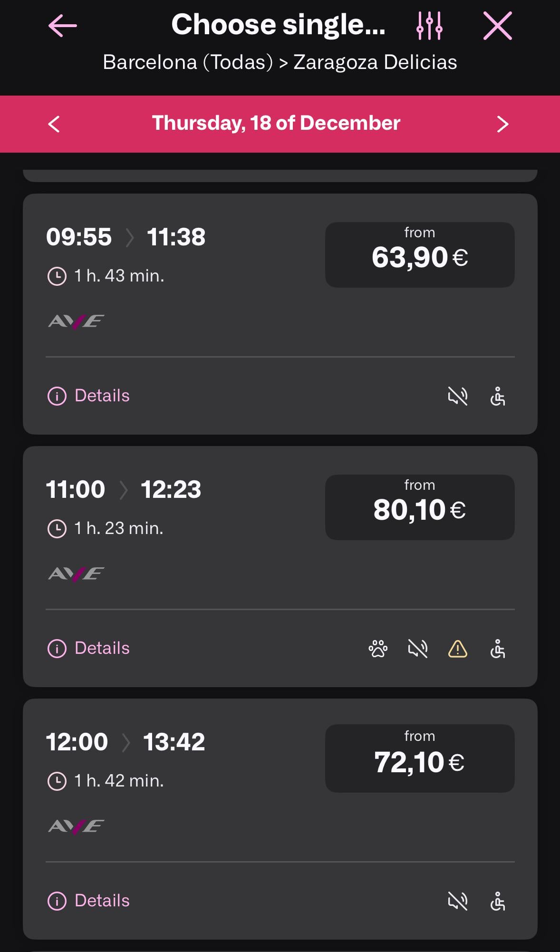Open Details for the 12:00 train
The height and width of the screenshot is (952, 560).
click(x=89, y=901)
